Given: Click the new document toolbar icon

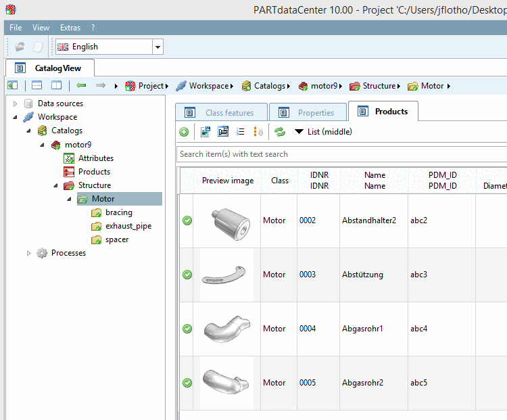Looking at the screenshot, I should [x=38, y=47].
